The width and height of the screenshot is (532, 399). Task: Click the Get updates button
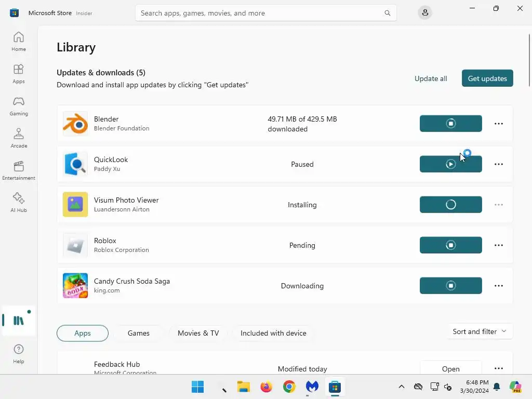(487, 78)
